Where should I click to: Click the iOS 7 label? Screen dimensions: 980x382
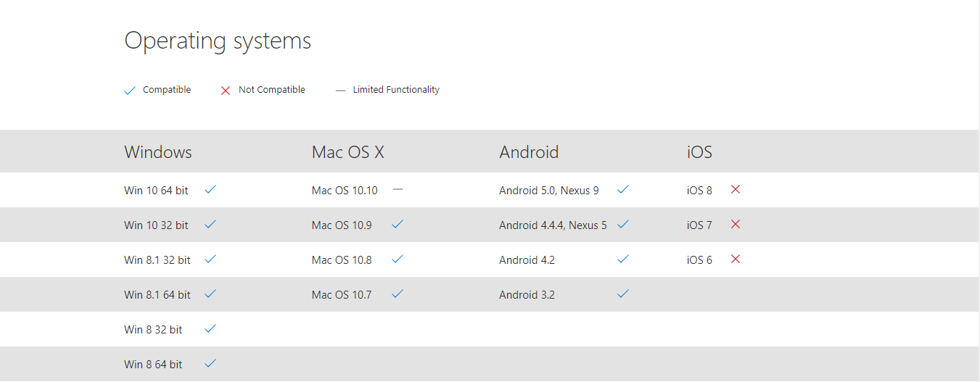pos(699,225)
